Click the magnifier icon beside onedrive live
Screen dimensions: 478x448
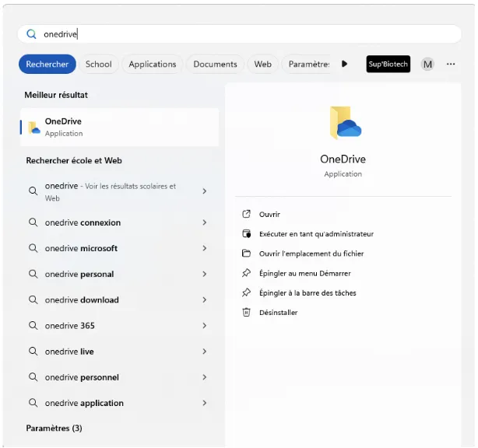[x=33, y=352]
